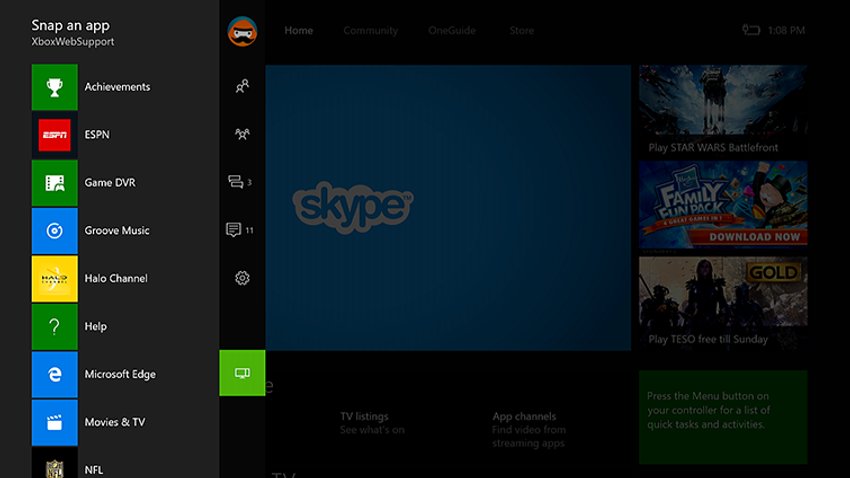This screenshot has width=850, height=478.
Task: Click the Microsoft Edge label
Action: (x=120, y=374)
